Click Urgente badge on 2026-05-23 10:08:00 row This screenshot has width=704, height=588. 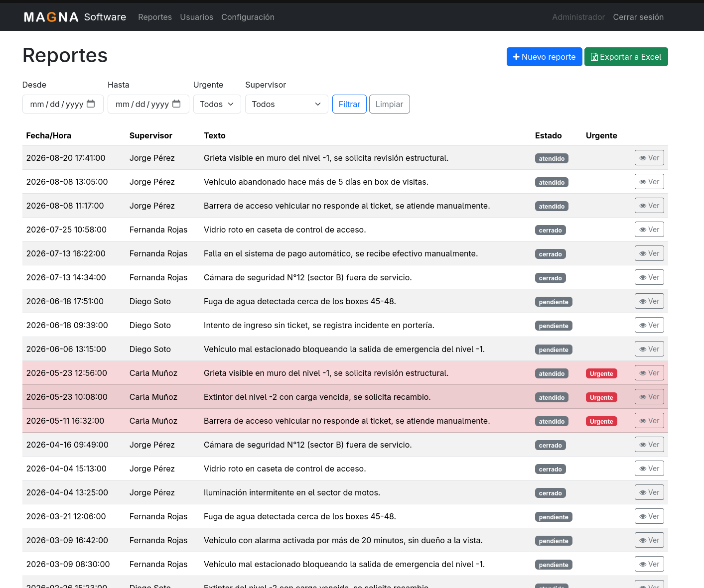coord(601,397)
